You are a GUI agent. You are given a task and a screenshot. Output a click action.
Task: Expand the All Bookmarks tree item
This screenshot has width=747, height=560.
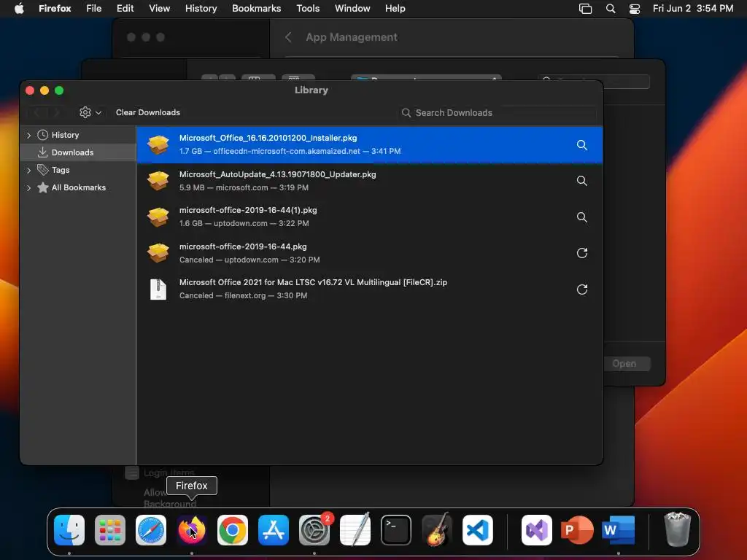pyautogui.click(x=28, y=187)
